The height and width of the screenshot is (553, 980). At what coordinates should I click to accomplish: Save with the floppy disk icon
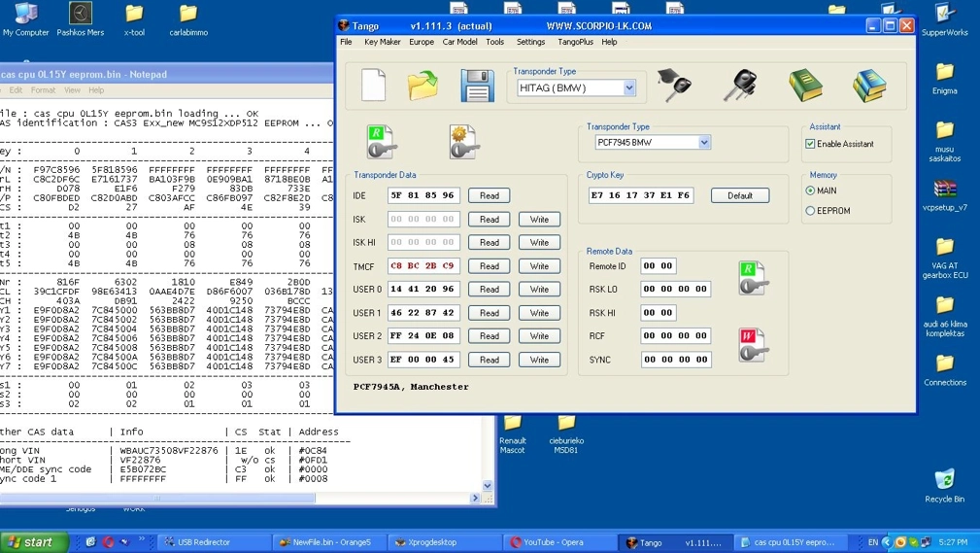(477, 86)
